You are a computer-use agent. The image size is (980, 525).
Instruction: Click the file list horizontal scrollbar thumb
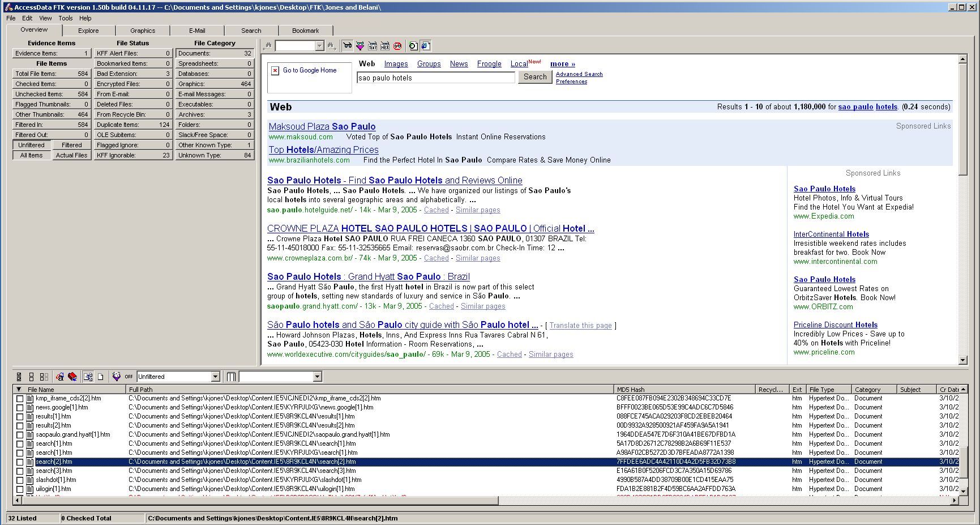pos(260,501)
